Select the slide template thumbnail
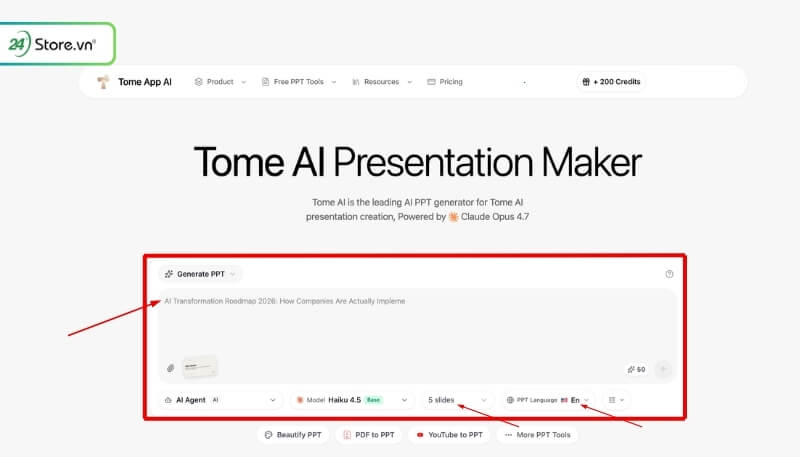 coord(200,367)
